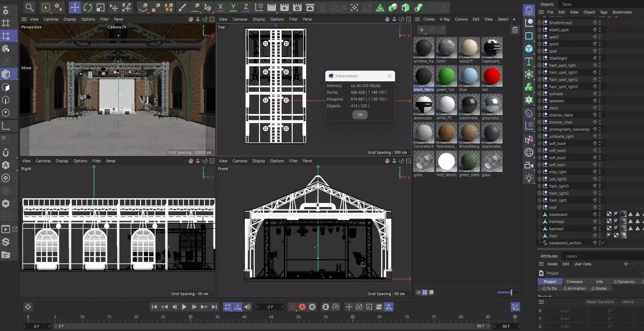This screenshot has width=644, height=331.
Task: Open the Nodes tab button
Action: [600, 288]
